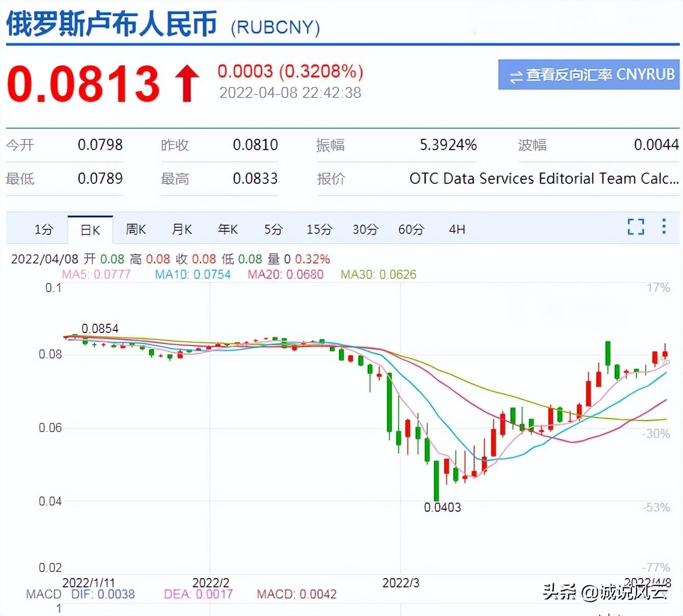The image size is (683, 616).
Task: Click the 0.06 price axis label
Action: pyautogui.click(x=50, y=428)
